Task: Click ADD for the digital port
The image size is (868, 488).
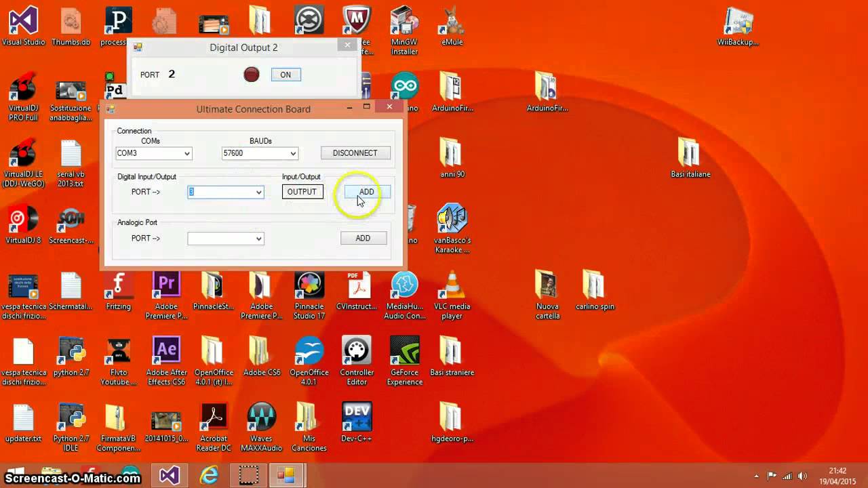Action: coord(366,192)
